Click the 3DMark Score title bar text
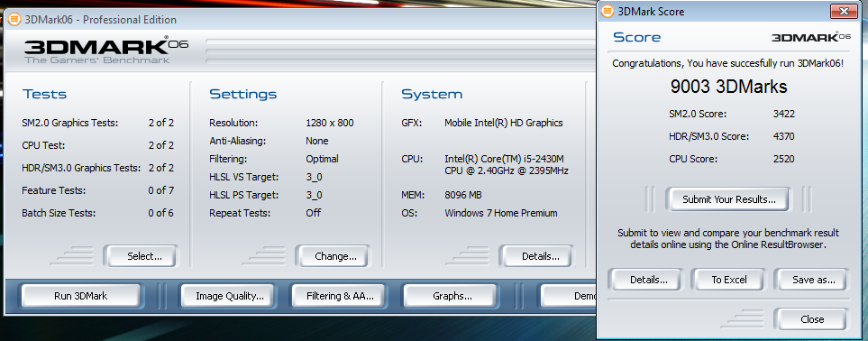The height and width of the screenshot is (341, 868). 652,11
